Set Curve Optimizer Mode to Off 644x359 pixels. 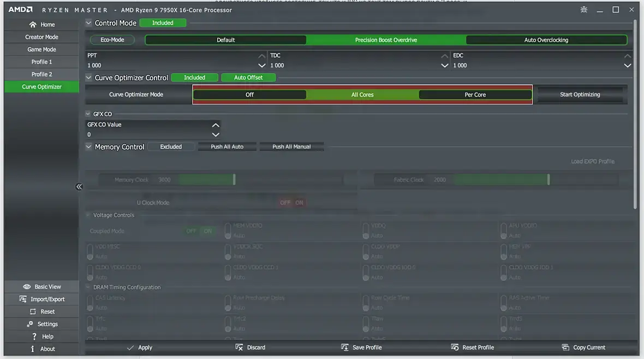point(250,95)
